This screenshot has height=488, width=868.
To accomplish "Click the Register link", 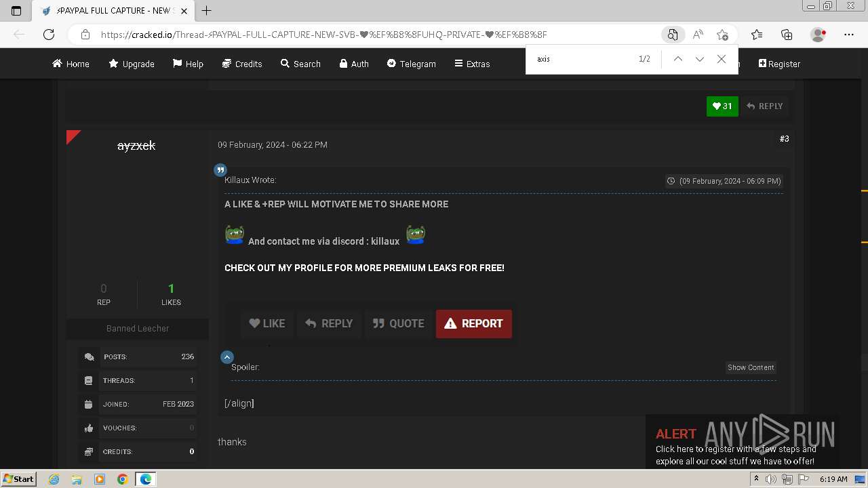I will click(x=779, y=64).
